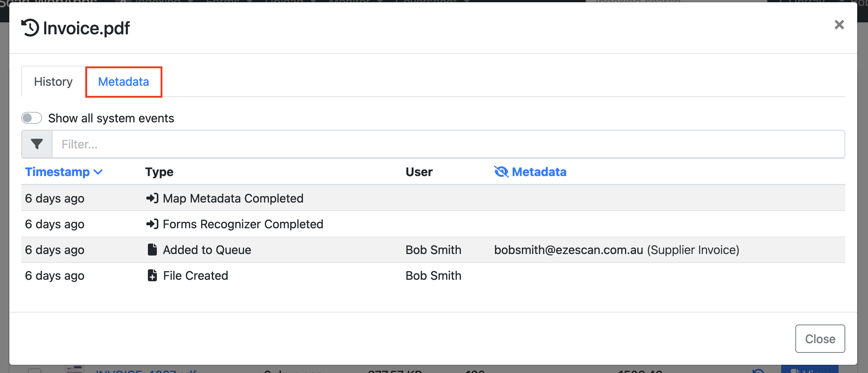
Task: Expand the Timestamp sort chevron
Action: click(98, 172)
